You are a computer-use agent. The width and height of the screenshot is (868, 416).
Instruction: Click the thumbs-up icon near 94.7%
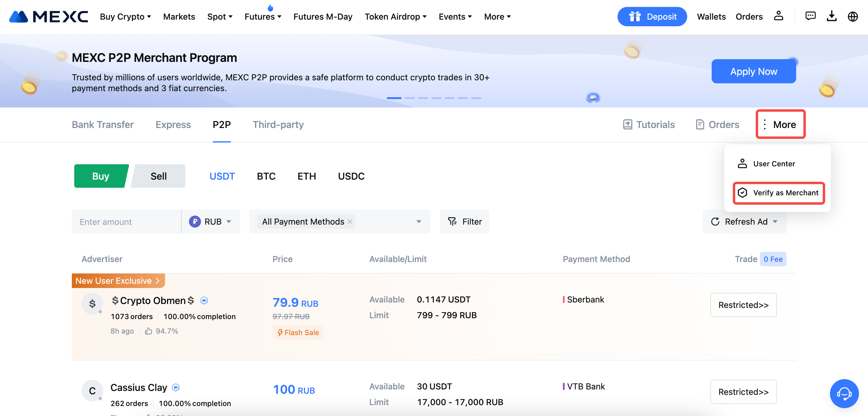pyautogui.click(x=148, y=331)
